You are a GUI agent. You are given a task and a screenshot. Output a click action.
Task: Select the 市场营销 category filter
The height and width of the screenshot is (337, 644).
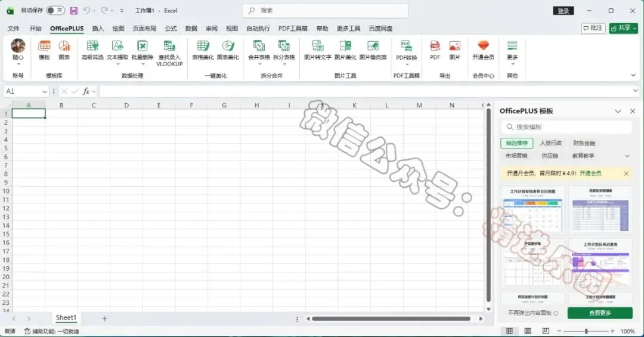coord(516,156)
